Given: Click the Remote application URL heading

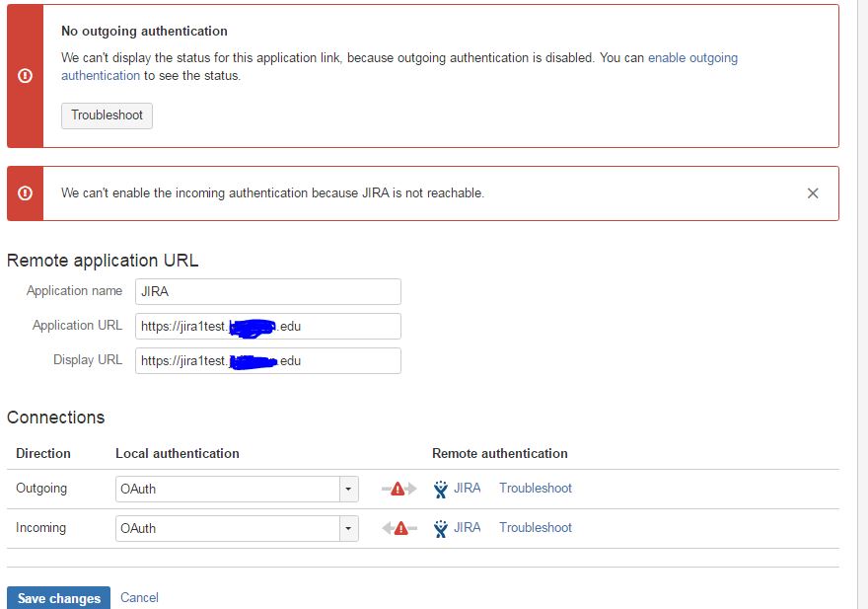Looking at the screenshot, I should click(x=103, y=261).
